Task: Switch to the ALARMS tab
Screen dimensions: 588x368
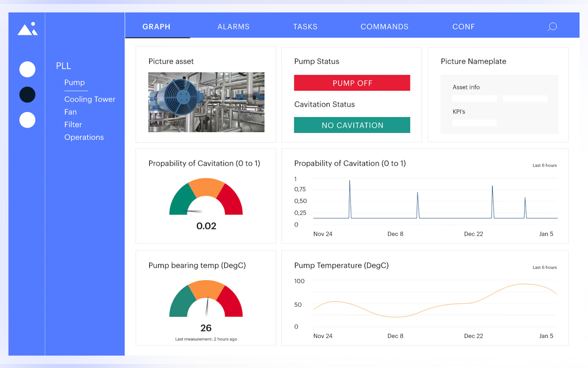Action: point(233,26)
